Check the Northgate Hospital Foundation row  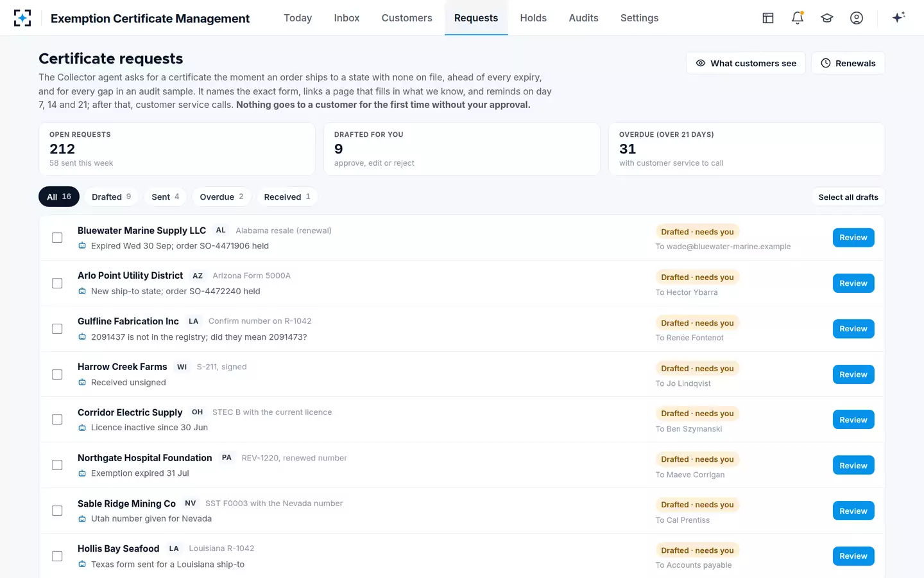[57, 465]
